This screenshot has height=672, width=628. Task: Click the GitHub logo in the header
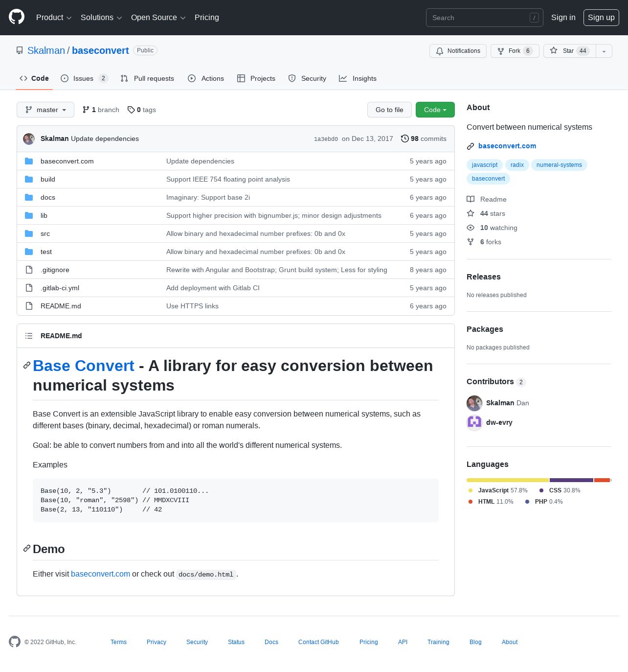(17, 17)
